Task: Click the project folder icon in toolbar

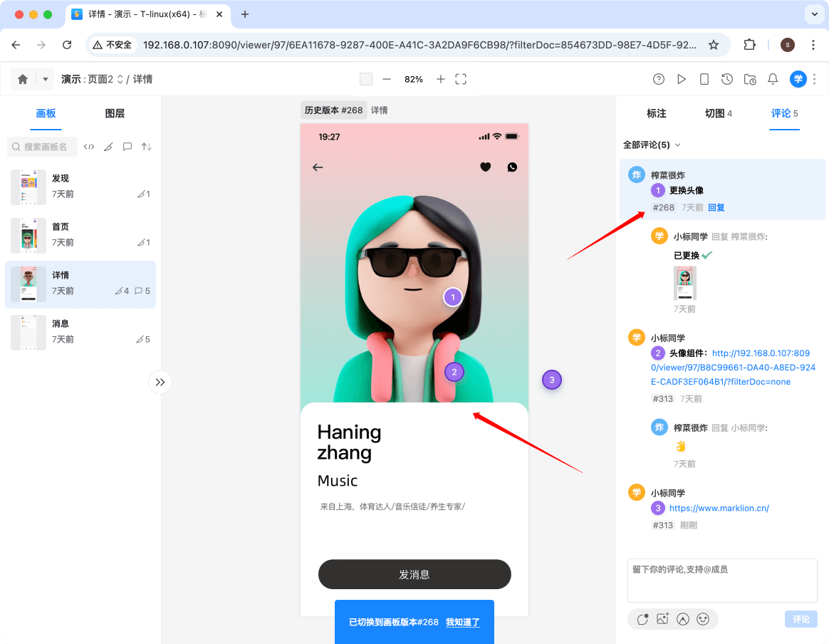Action: click(750, 79)
